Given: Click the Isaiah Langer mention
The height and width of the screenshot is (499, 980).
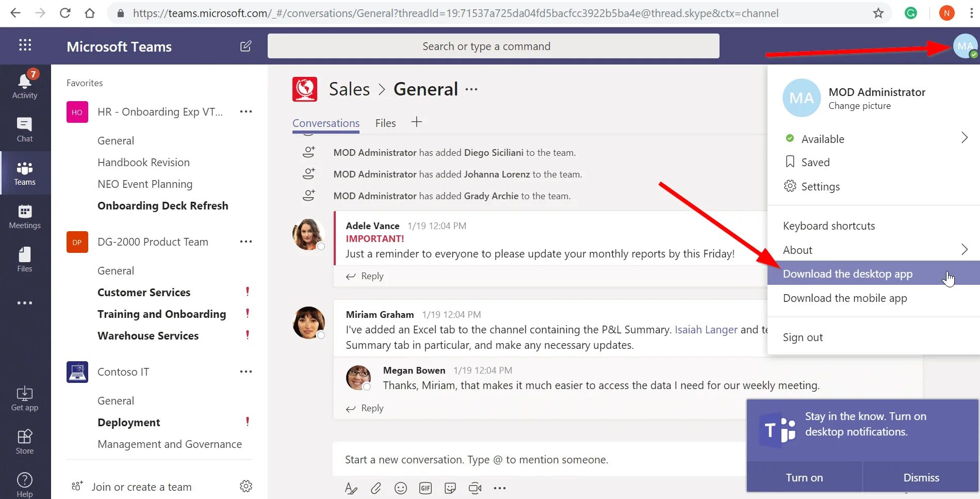Looking at the screenshot, I should coord(706,330).
